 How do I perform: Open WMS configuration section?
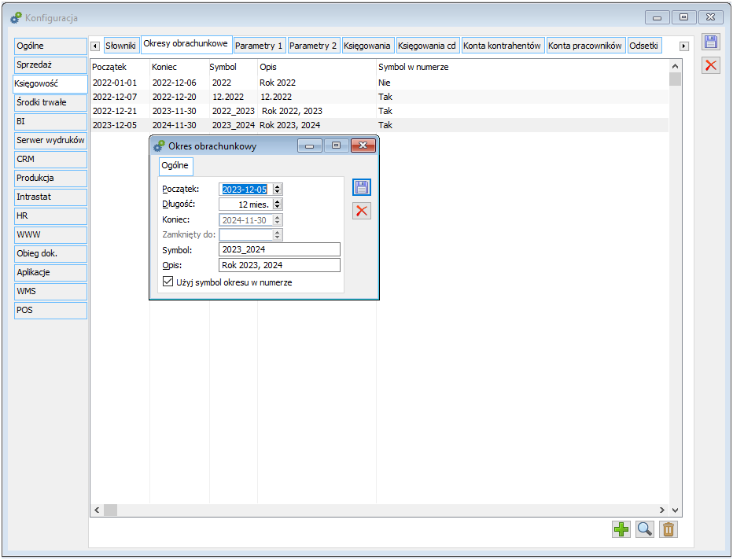tap(50, 291)
